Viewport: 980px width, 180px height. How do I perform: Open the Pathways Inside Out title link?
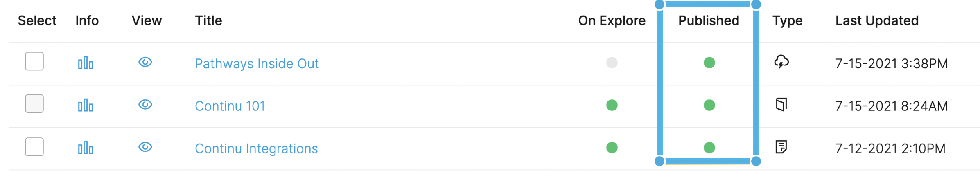click(257, 64)
